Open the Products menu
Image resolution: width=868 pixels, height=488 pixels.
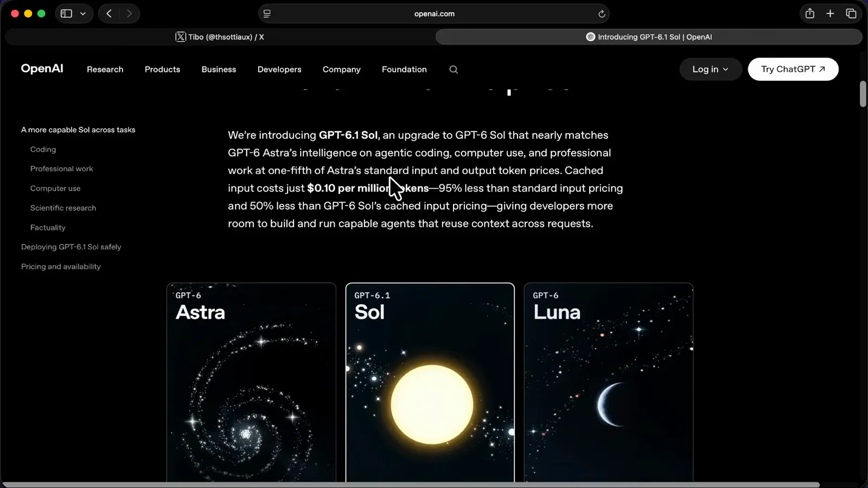[x=162, y=69]
